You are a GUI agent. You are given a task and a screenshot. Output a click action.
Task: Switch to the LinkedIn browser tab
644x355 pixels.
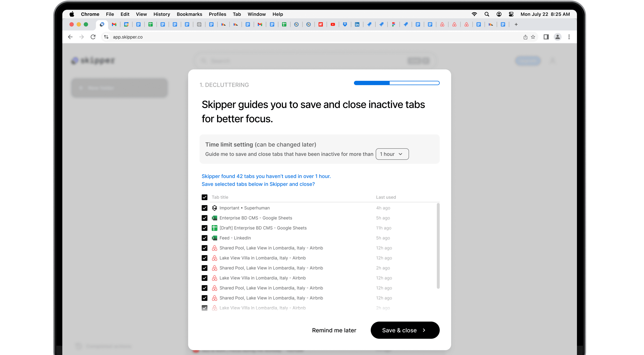(x=357, y=25)
